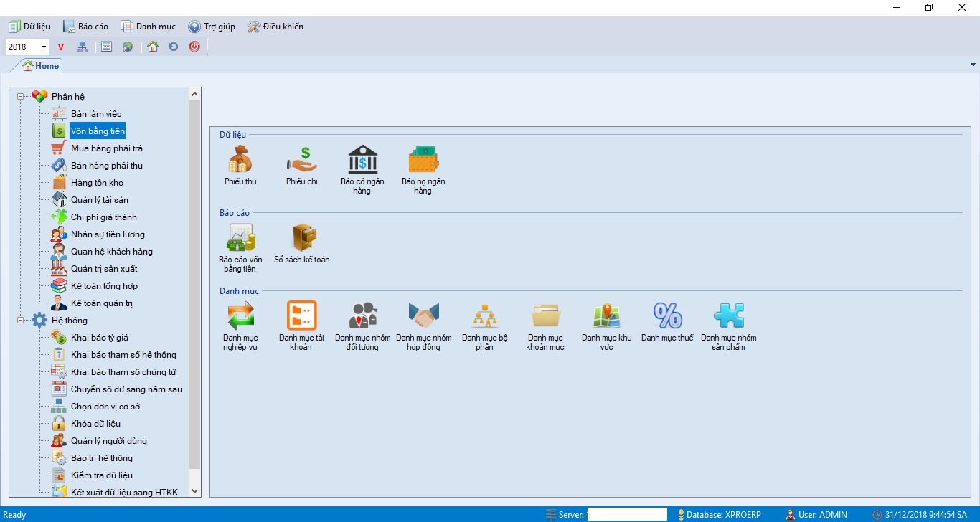Click the calculator toolbar icon
Viewport: 980px width, 522px height.
[x=106, y=47]
